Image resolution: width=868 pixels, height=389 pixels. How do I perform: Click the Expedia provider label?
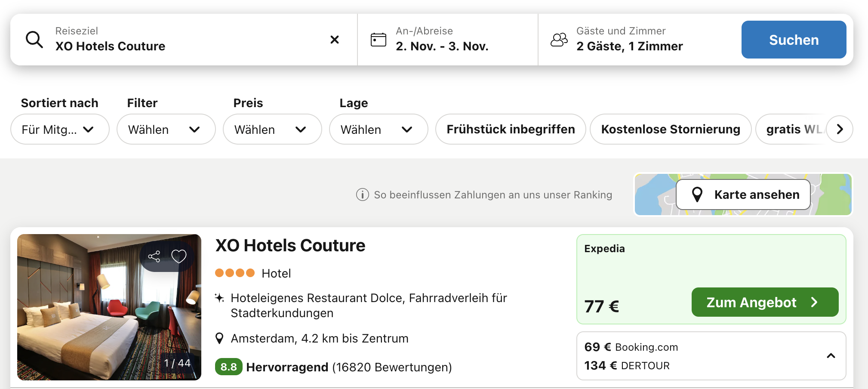point(604,249)
